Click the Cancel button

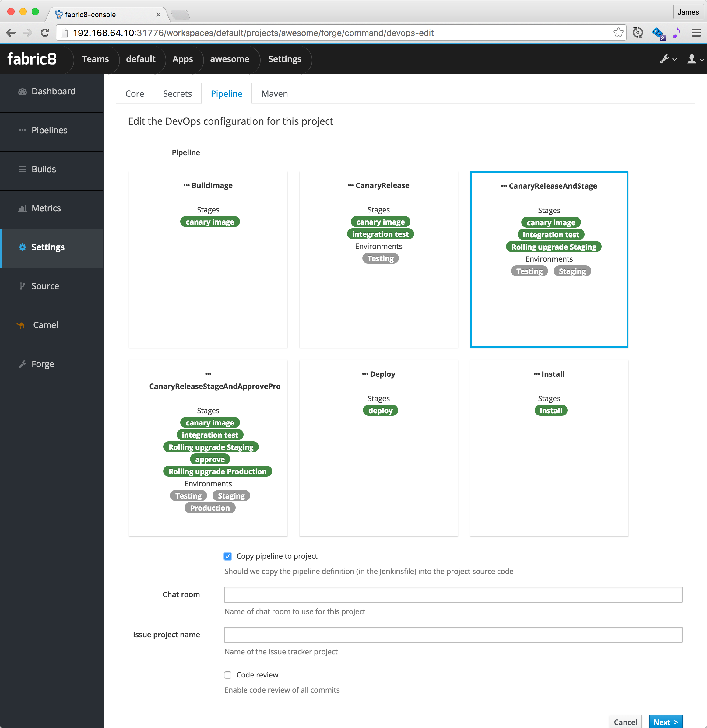625,722
